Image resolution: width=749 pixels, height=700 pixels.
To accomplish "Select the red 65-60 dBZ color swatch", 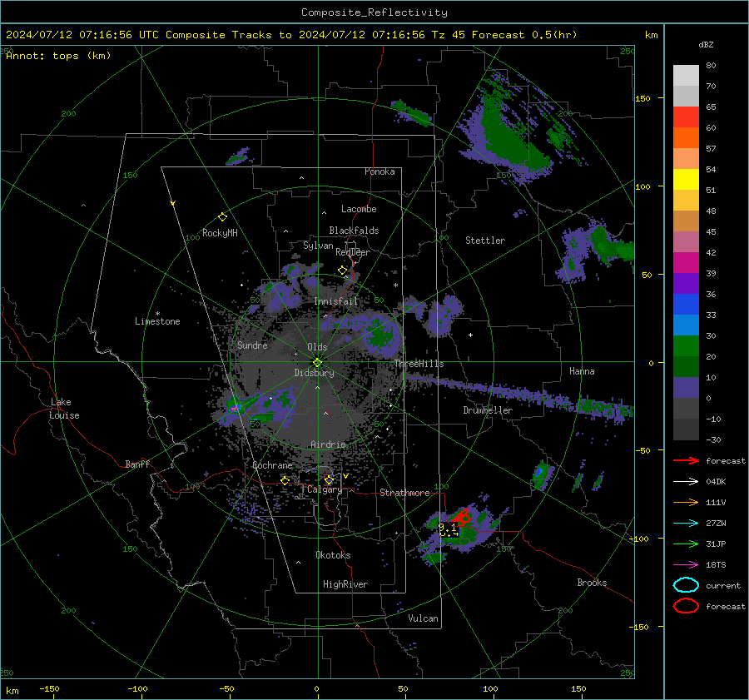I will tap(686, 117).
